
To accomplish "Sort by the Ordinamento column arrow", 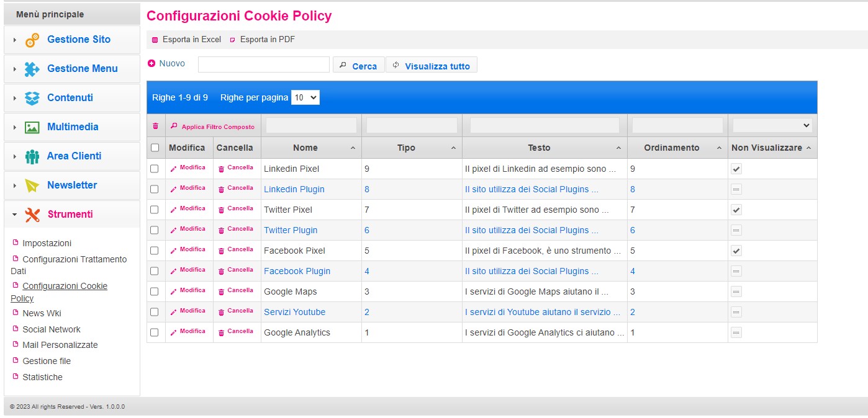I will click(720, 148).
